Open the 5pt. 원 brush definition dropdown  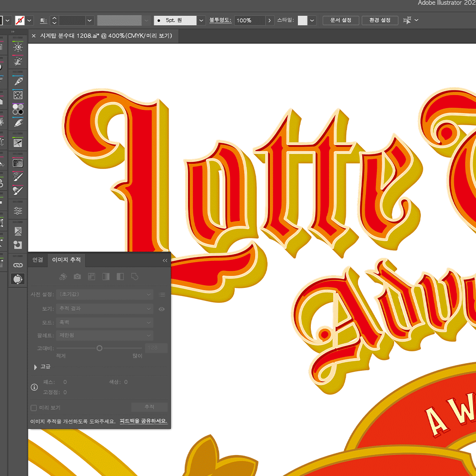coord(201,20)
